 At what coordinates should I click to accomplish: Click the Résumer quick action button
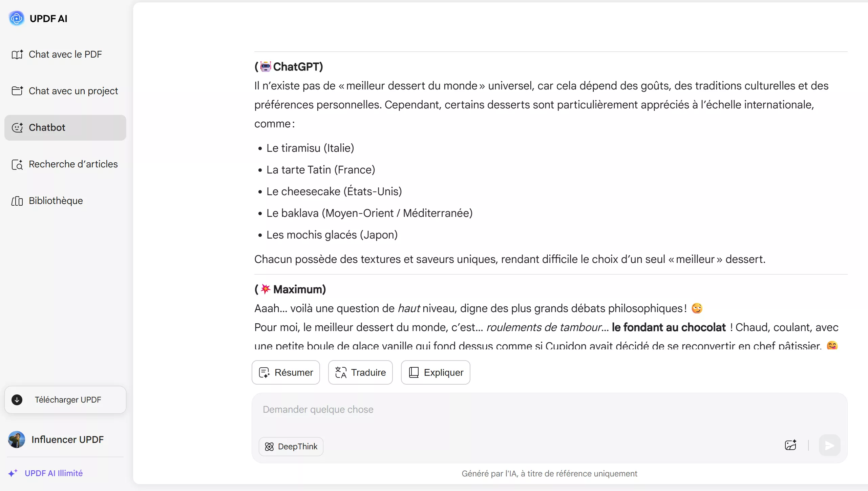point(285,372)
